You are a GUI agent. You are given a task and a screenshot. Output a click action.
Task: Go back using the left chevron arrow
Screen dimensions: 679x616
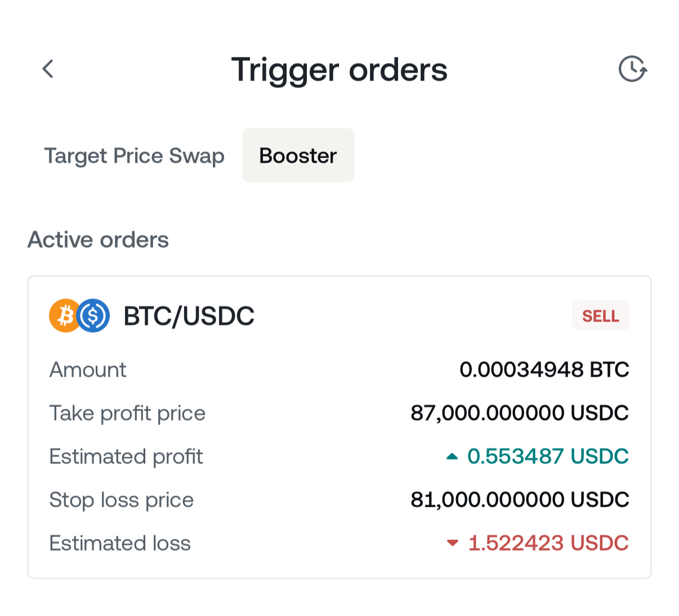click(x=48, y=69)
